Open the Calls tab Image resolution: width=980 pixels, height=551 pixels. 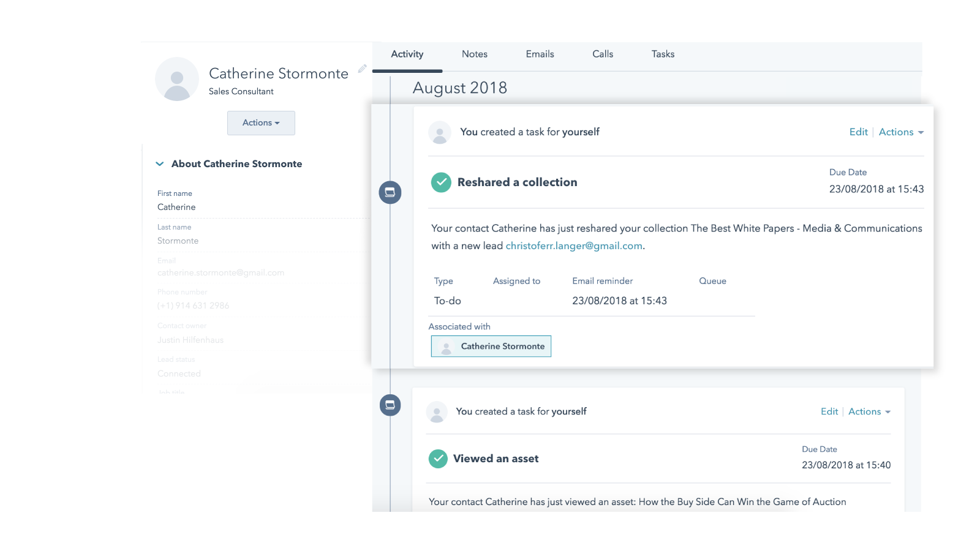click(603, 54)
